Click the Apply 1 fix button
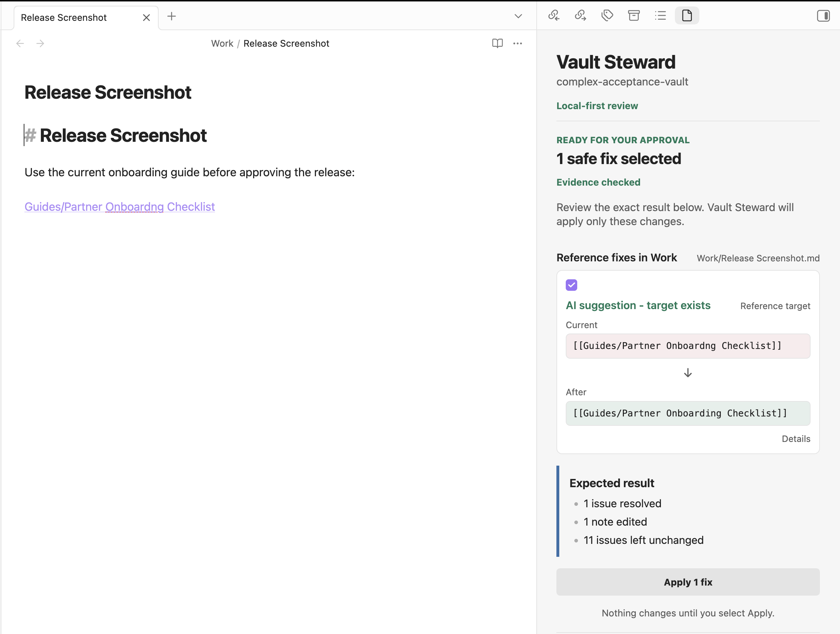The width and height of the screenshot is (840, 634). (x=688, y=582)
